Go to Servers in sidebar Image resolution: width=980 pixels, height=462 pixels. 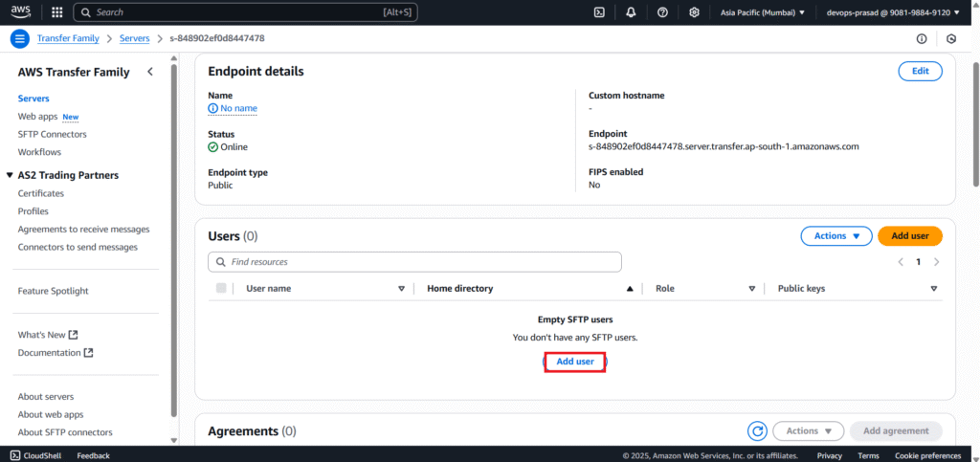click(33, 99)
